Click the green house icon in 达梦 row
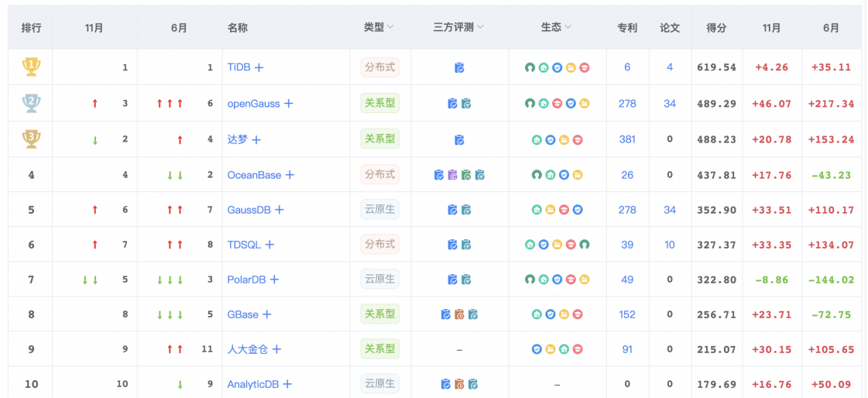Screen dimensions: 868x398 [537, 139]
